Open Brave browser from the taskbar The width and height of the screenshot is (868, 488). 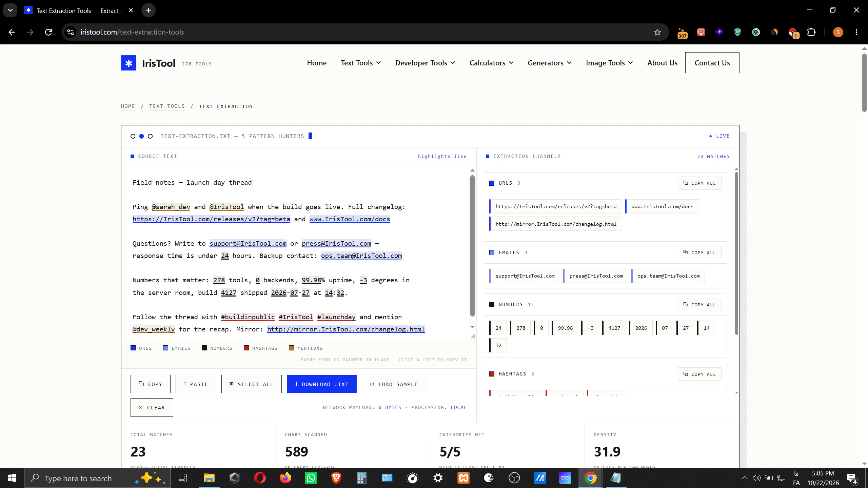pyautogui.click(x=336, y=478)
